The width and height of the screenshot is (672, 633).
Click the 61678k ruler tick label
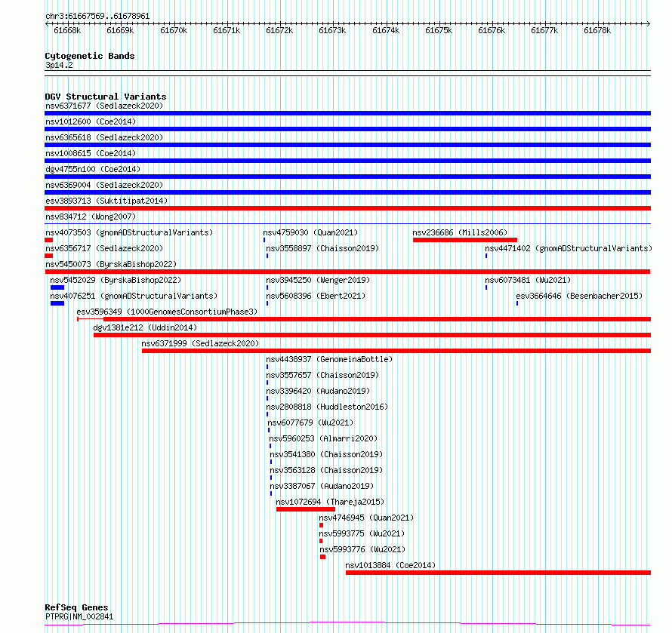(x=597, y=30)
